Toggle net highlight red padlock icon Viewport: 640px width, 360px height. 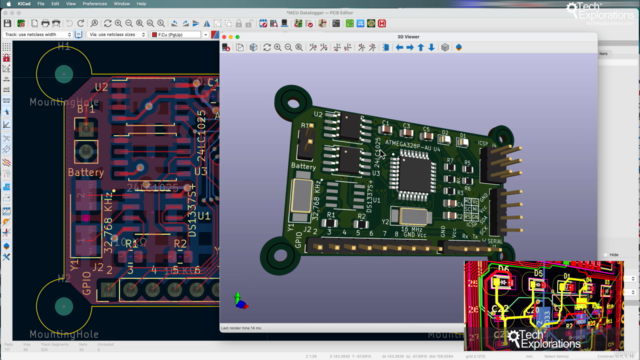(x=7, y=58)
